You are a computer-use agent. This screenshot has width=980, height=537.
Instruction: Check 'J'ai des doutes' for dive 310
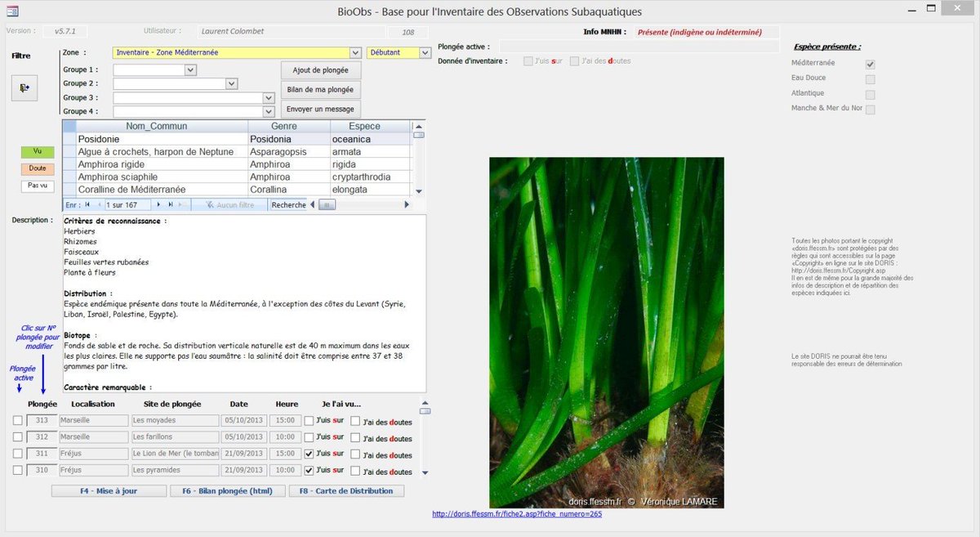pos(355,472)
